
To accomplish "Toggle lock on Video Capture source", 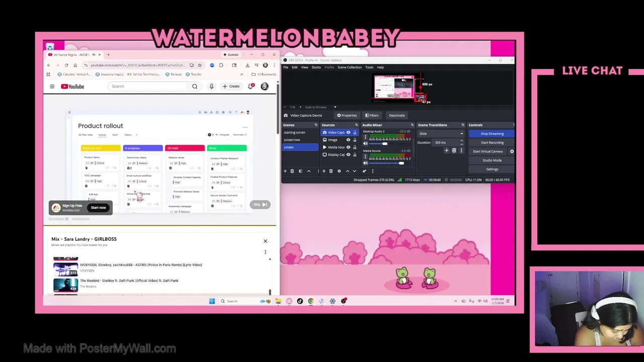I will [355, 133].
